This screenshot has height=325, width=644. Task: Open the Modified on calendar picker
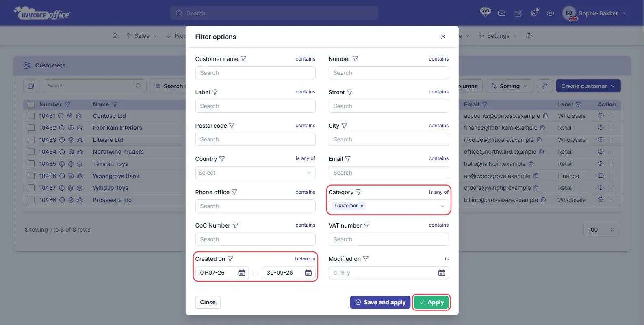click(442, 273)
